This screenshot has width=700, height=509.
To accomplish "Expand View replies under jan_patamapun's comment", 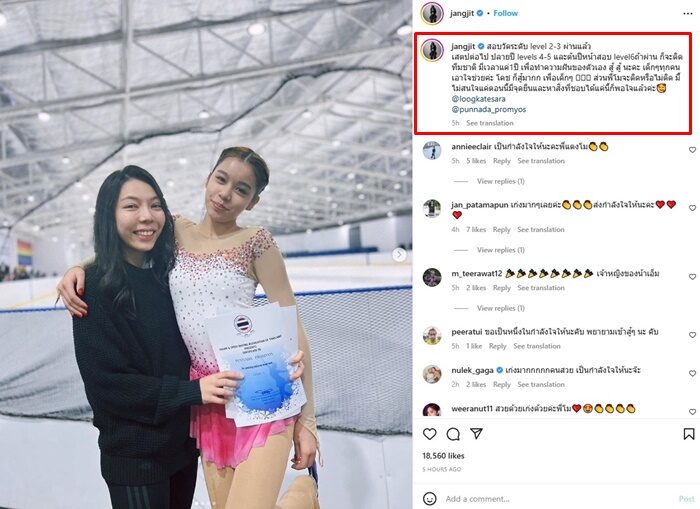I will point(500,250).
